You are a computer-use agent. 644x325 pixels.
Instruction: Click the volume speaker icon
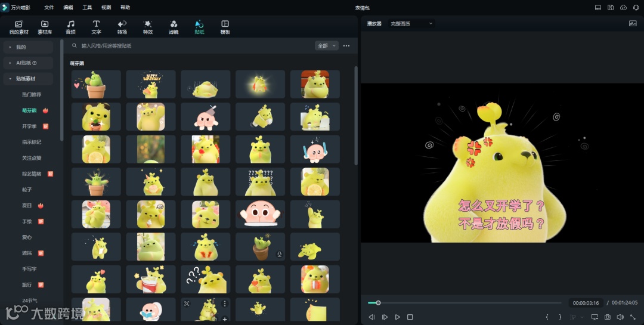click(620, 317)
